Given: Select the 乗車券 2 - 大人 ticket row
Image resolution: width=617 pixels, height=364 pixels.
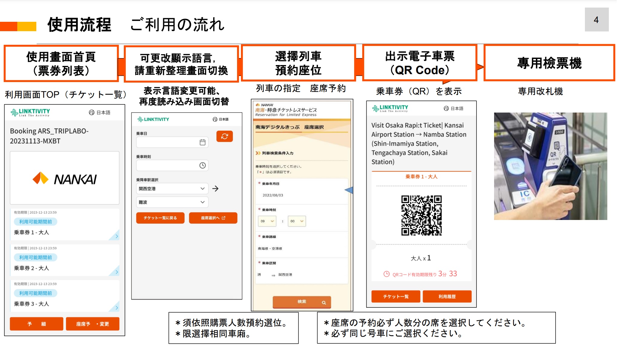Looking at the screenshot, I should [65, 260].
